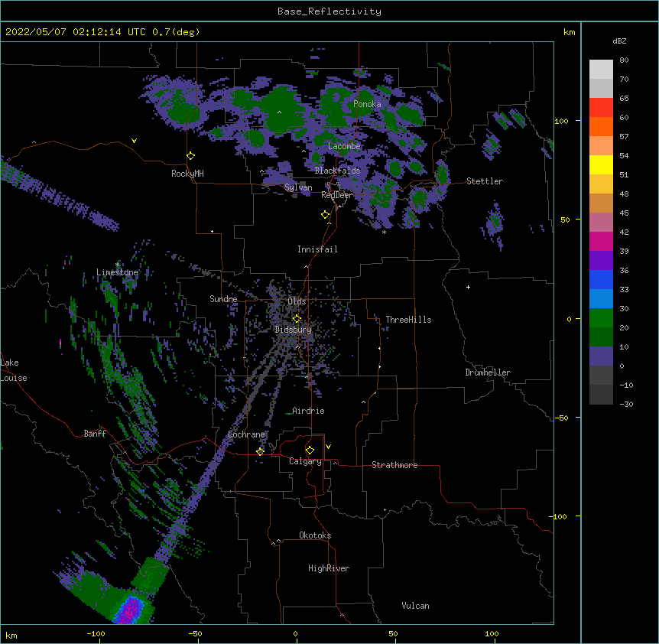The height and width of the screenshot is (644, 659).
Task: Click the Okotoks label
Action: 315,535
